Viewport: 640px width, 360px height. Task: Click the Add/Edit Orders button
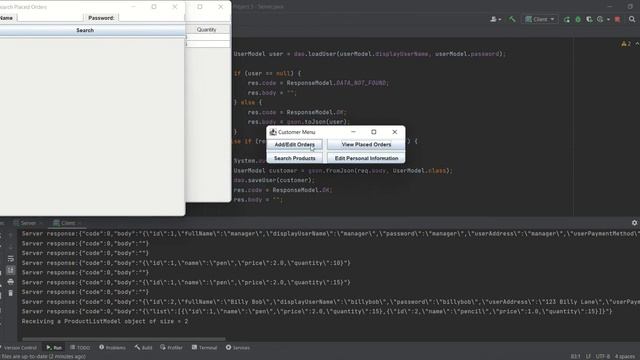click(x=294, y=144)
